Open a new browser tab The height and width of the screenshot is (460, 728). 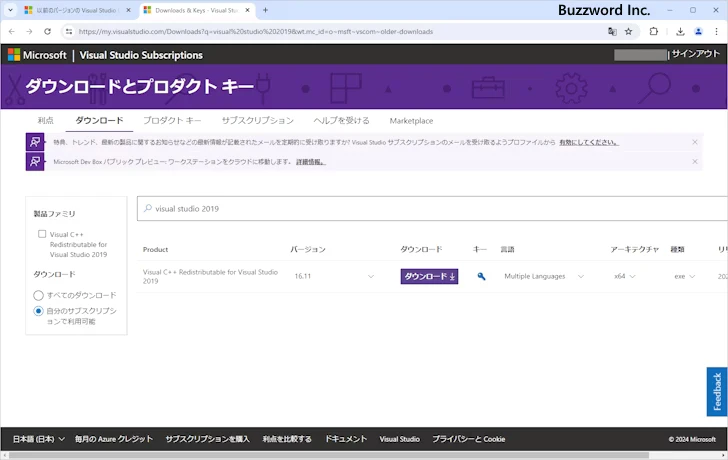265,10
